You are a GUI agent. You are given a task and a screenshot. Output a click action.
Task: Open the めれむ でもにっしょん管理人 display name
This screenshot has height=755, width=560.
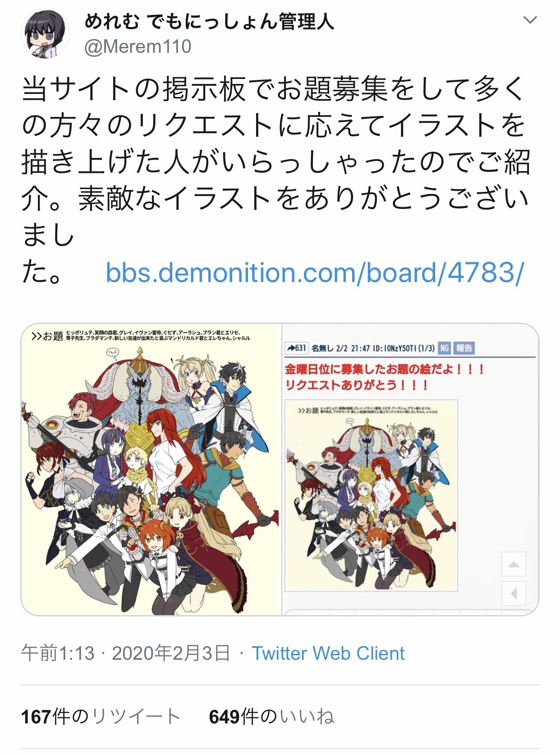[209, 21]
